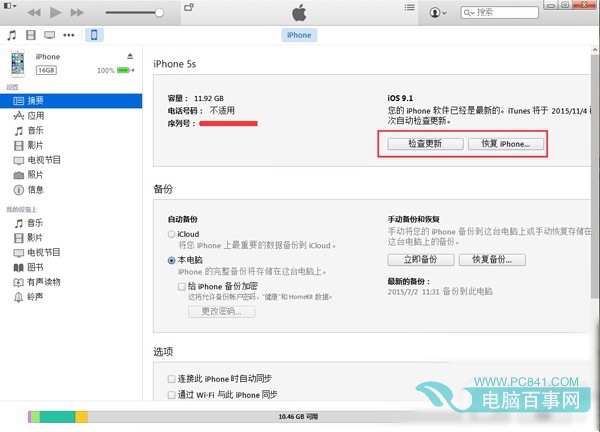Image resolution: width=600 pixels, height=432 pixels.
Task: Show more libraries ellipsis icon
Action: pos(69,35)
